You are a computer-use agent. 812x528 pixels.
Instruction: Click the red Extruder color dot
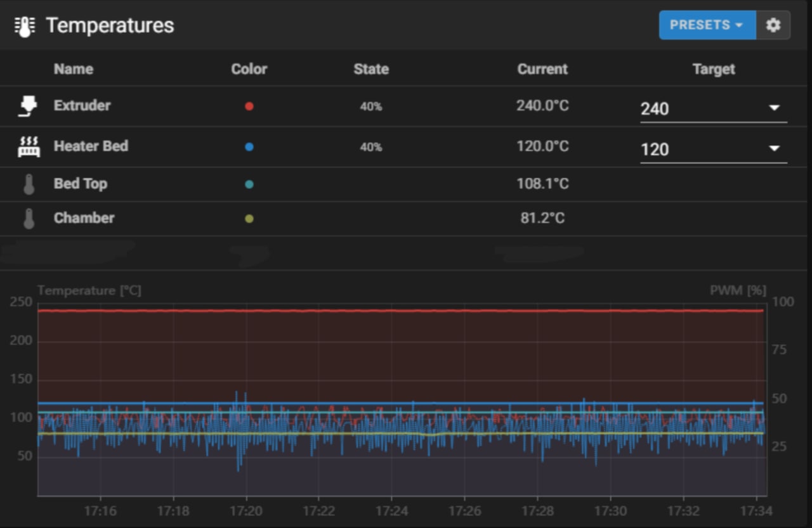pyautogui.click(x=249, y=106)
